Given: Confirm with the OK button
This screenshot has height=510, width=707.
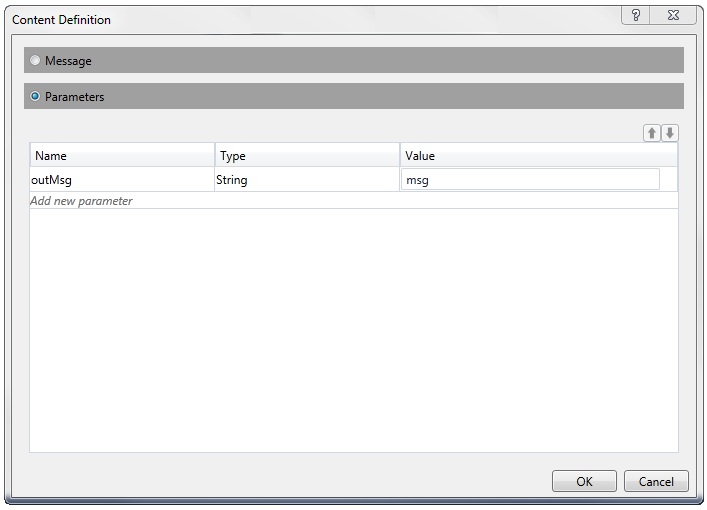Looking at the screenshot, I should tap(584, 481).
